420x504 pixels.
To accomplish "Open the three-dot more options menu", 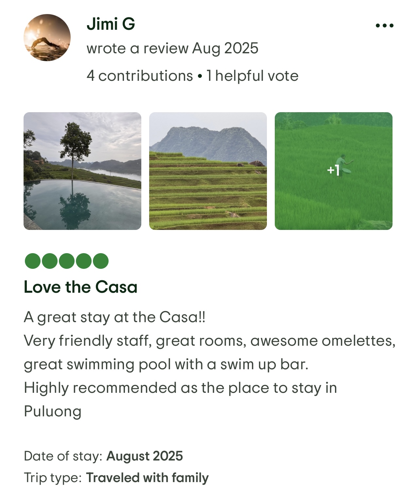I will click(384, 26).
